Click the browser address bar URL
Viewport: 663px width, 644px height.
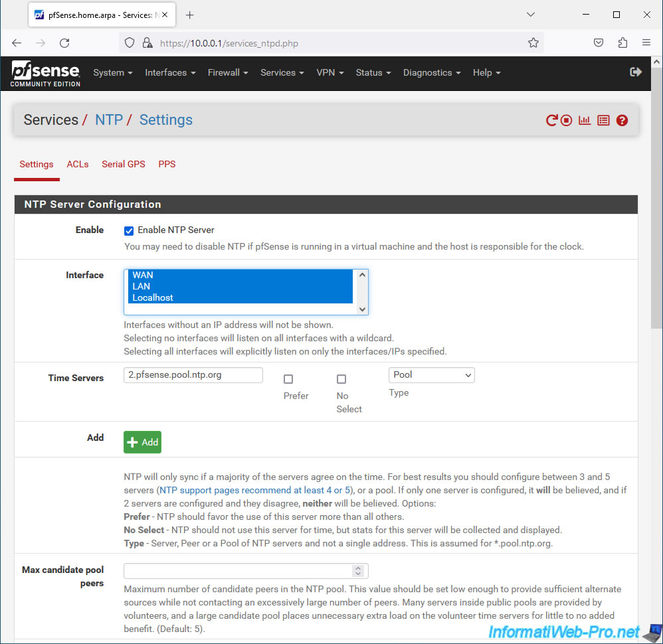click(229, 44)
